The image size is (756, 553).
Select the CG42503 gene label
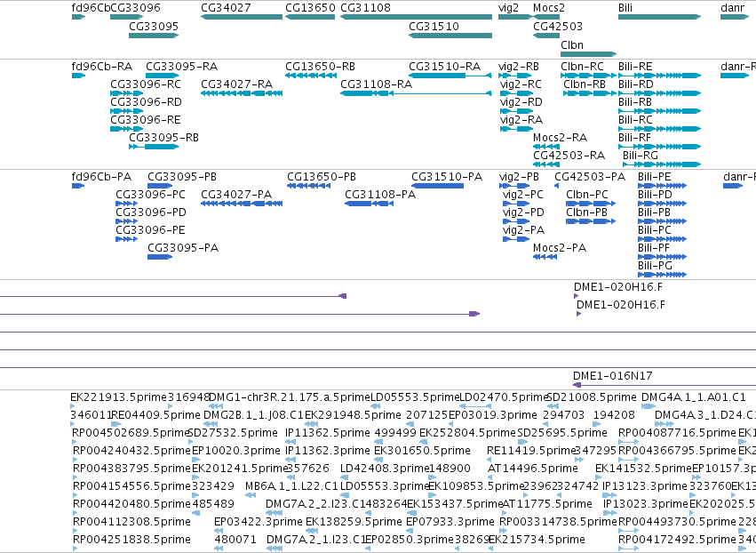[558, 26]
